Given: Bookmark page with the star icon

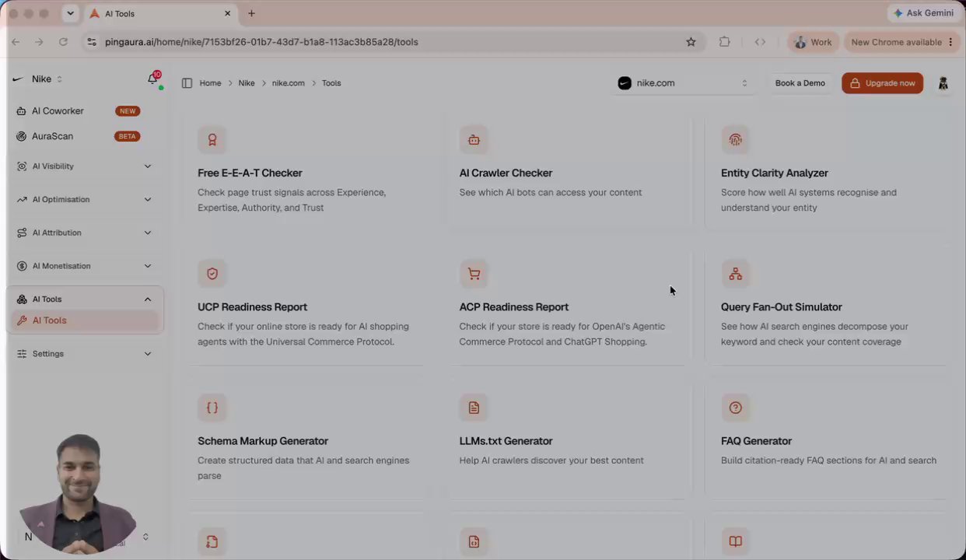Looking at the screenshot, I should click(x=691, y=42).
